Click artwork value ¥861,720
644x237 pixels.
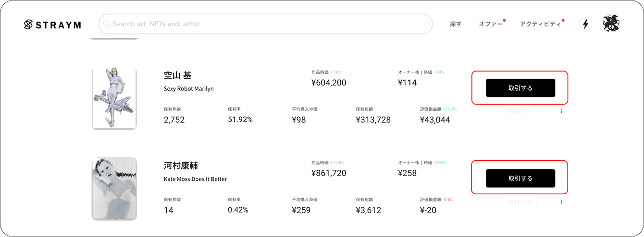tap(329, 173)
